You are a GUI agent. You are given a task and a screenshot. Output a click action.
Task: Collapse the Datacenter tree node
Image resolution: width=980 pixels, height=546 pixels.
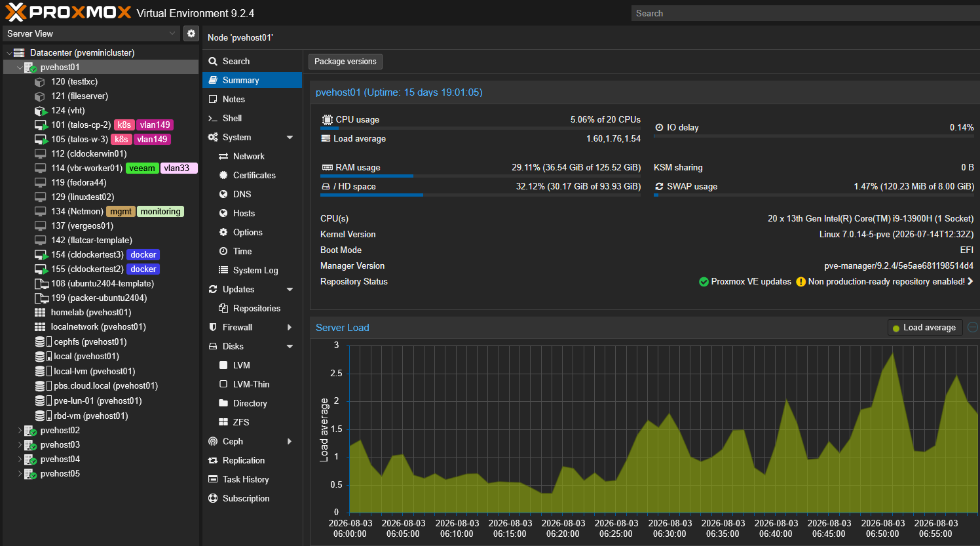tap(9, 52)
